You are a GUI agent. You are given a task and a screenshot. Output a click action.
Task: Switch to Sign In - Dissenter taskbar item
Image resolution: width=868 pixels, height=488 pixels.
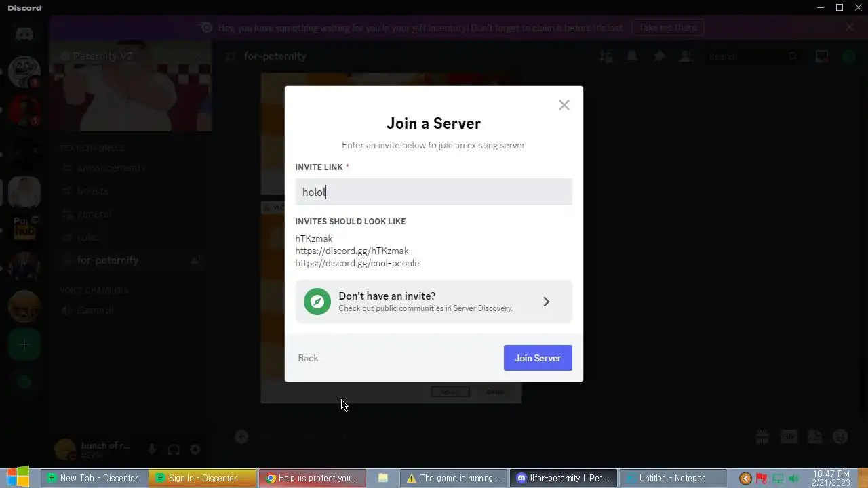point(203,478)
